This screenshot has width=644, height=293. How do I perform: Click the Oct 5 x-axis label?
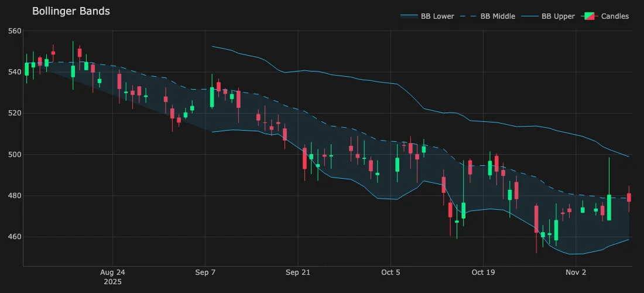coord(390,272)
